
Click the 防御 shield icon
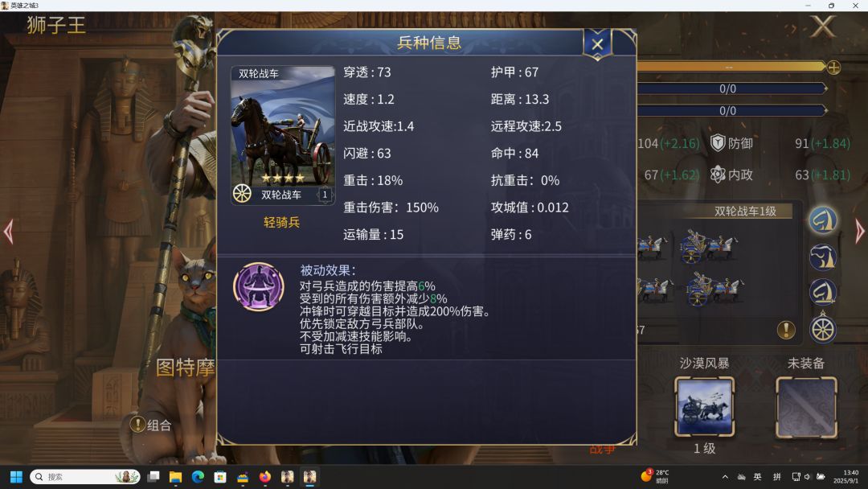pyautogui.click(x=718, y=143)
